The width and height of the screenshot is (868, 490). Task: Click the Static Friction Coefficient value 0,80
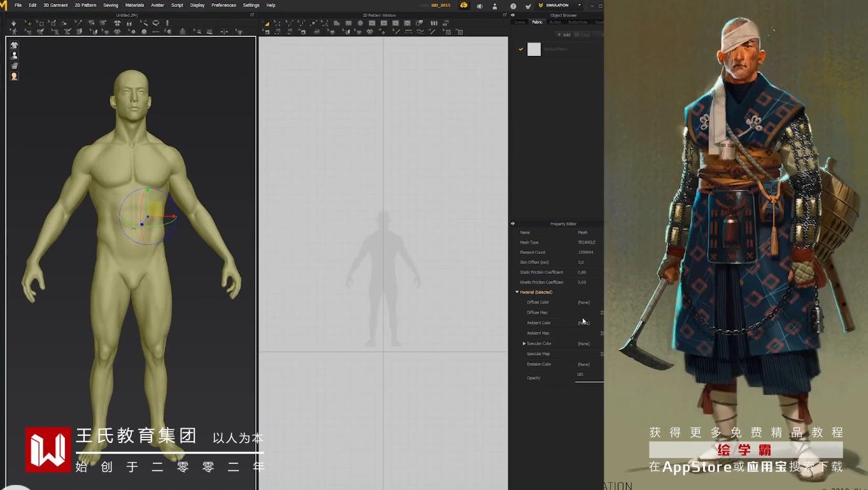point(582,272)
